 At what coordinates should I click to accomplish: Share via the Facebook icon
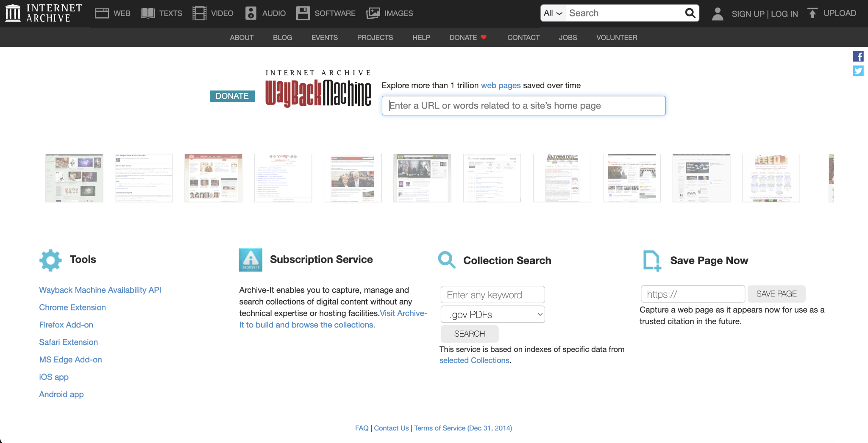(x=858, y=56)
